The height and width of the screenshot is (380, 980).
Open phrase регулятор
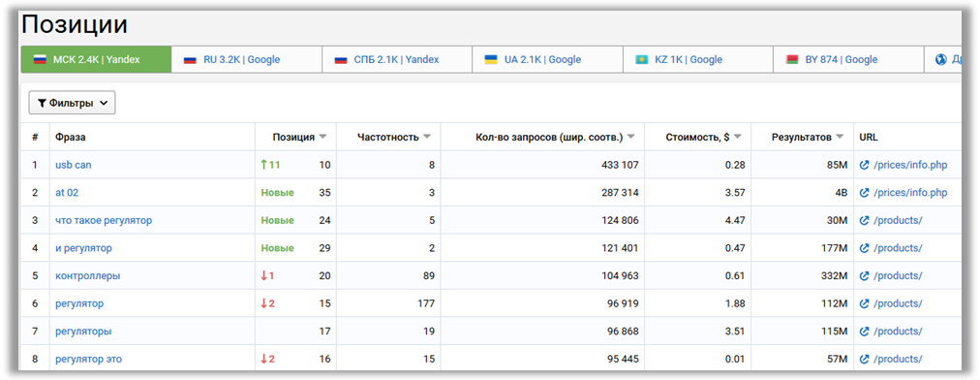[x=79, y=303]
